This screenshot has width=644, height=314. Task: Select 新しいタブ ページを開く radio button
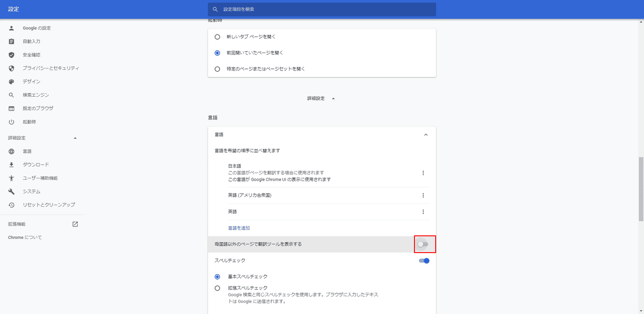tap(217, 37)
